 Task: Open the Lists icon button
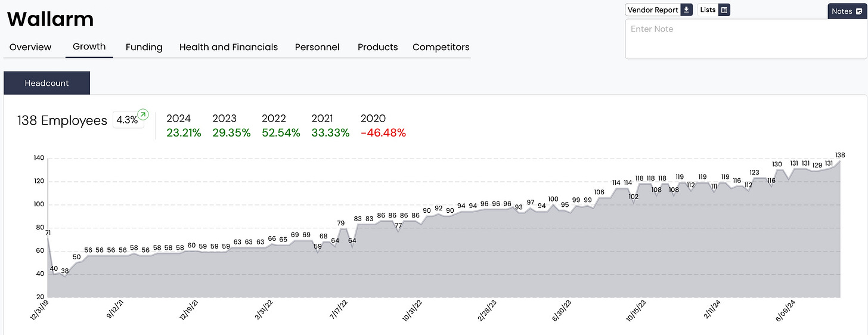[x=724, y=10]
